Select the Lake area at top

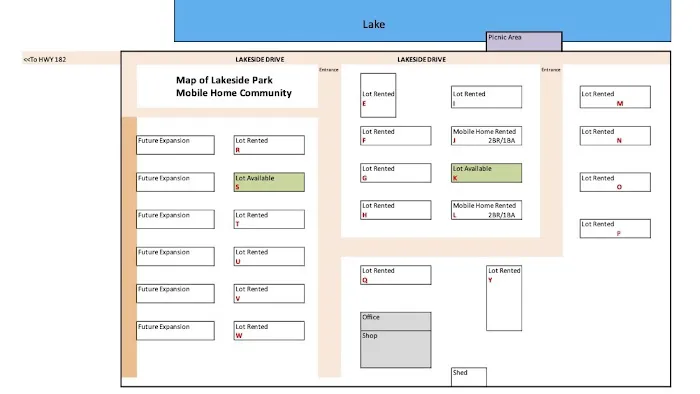(x=422, y=21)
